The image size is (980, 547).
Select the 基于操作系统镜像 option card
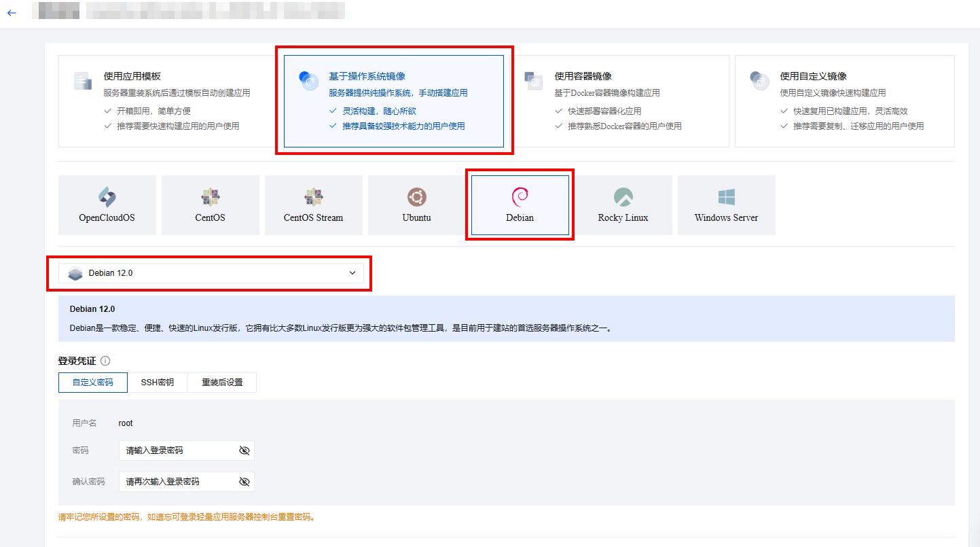(x=394, y=101)
